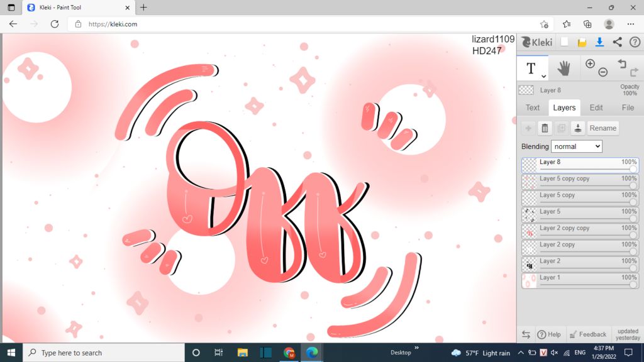Create a new blank image

point(565,42)
